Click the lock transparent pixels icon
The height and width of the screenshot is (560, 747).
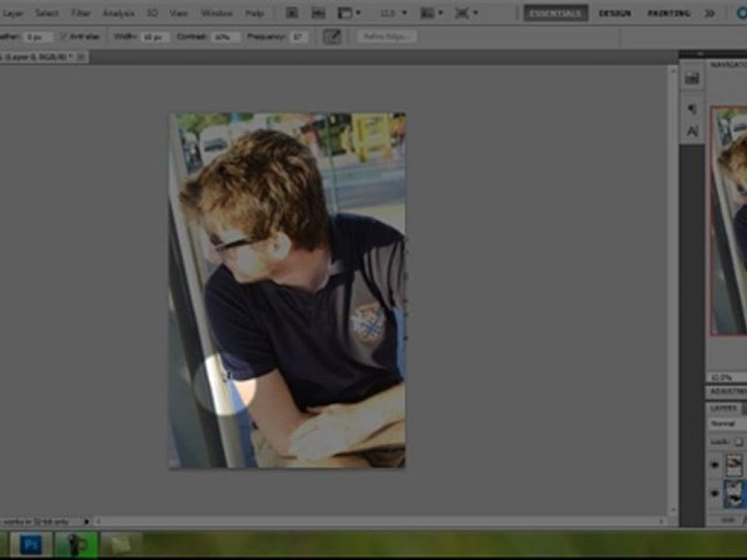pyautogui.click(x=738, y=442)
